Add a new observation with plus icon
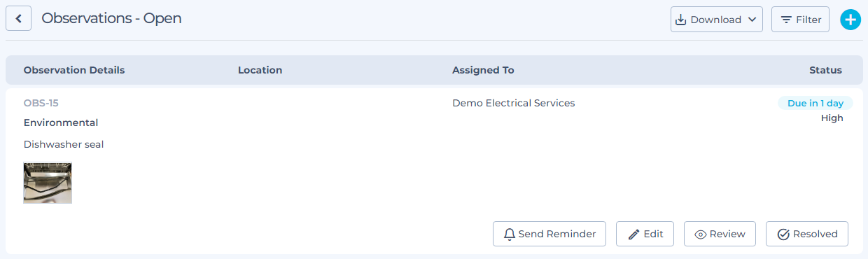 point(850,20)
